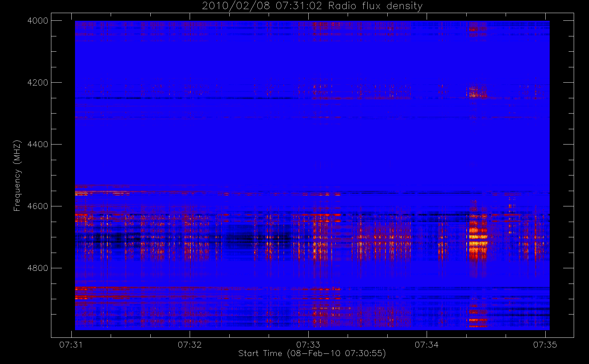Click the 07:34 time tick label
This screenshot has width=589, height=364.
[x=427, y=345]
